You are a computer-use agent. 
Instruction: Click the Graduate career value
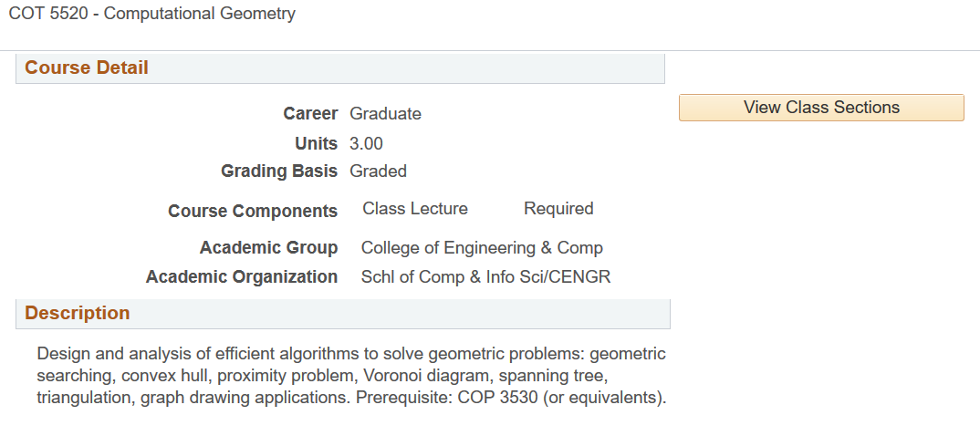pos(385,114)
